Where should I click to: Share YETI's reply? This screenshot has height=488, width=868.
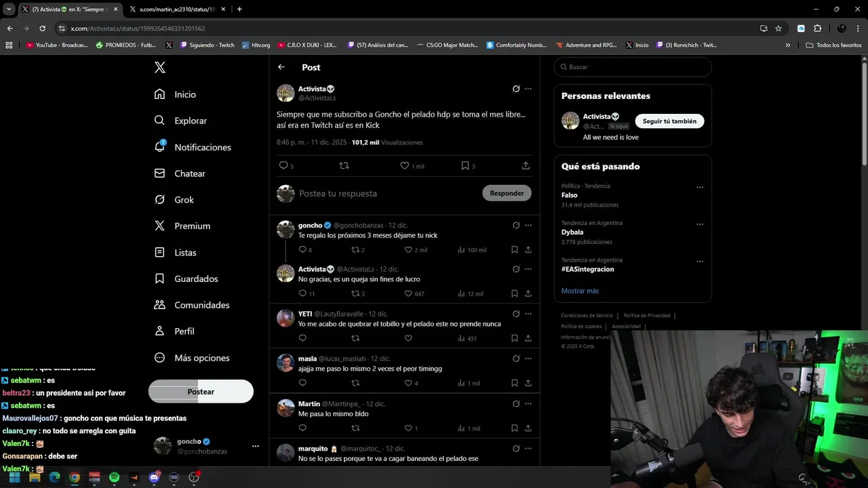[528, 338]
